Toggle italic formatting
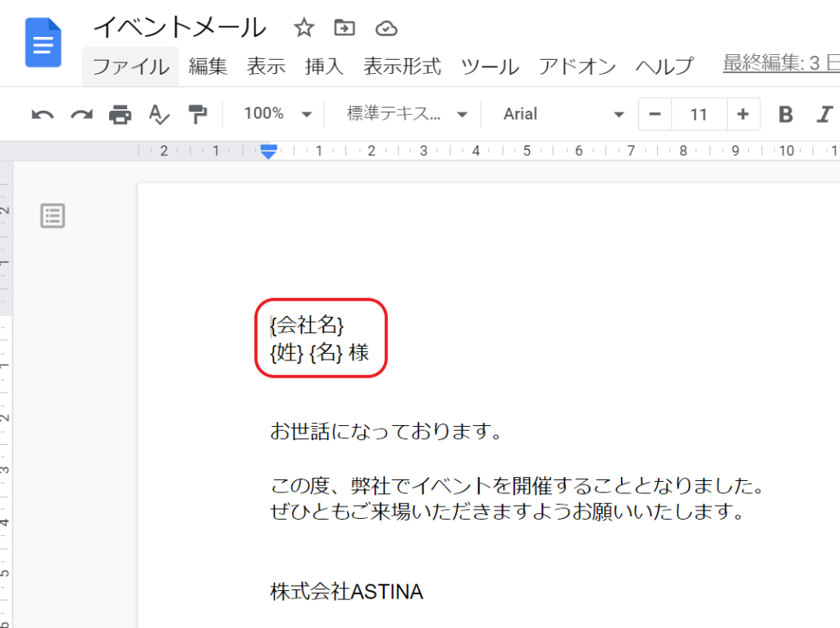Viewport: 840px width, 628px height. [825, 114]
